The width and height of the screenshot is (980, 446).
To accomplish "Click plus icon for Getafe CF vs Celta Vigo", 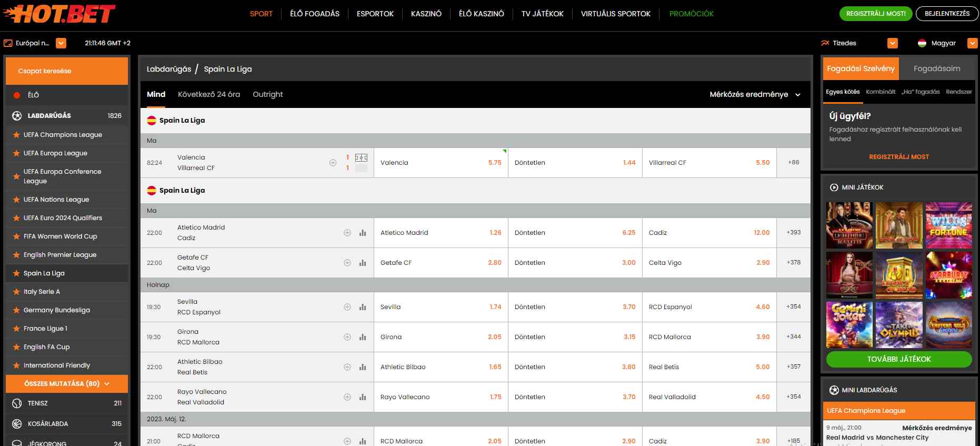I will (347, 263).
